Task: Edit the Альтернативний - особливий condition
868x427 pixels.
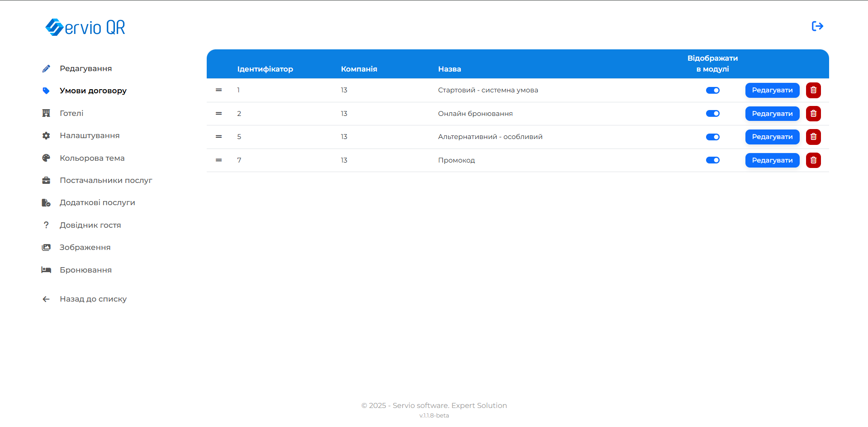Action: [x=772, y=137]
